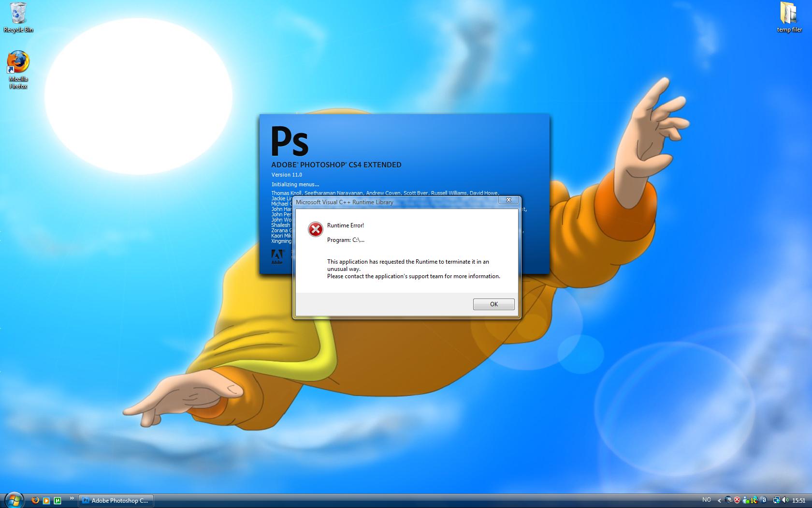Click the NO language indicator in taskbar
Image resolution: width=812 pixels, height=508 pixels.
pyautogui.click(x=706, y=500)
